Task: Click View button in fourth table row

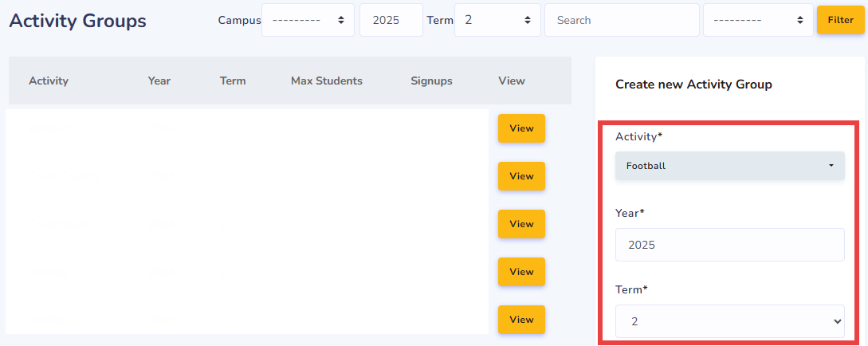Action: point(521,272)
